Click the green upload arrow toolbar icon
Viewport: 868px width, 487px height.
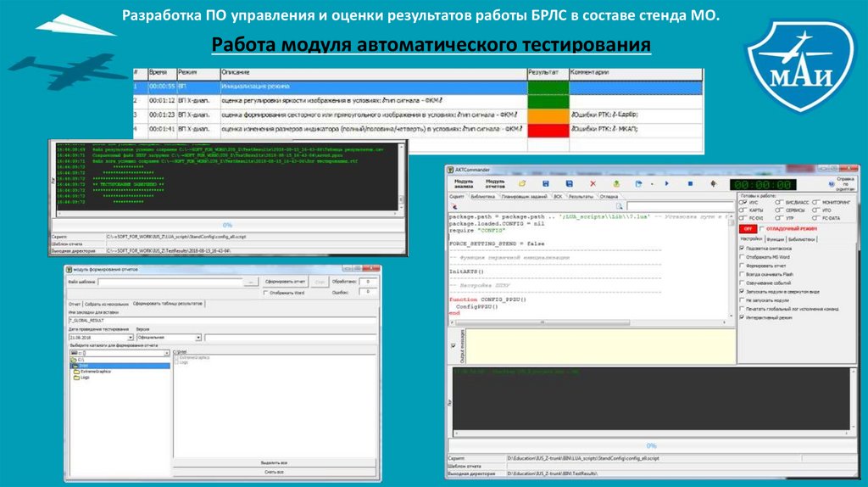pos(615,183)
